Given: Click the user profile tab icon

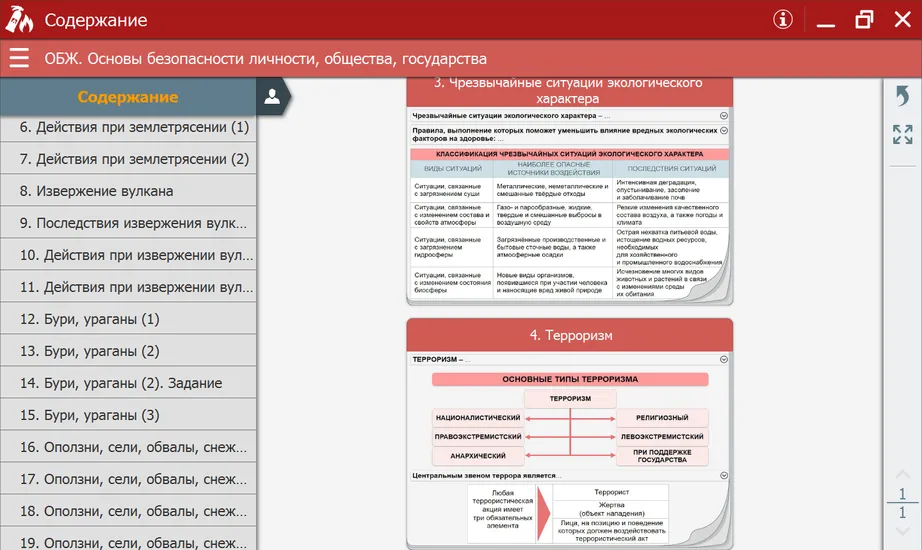Looking at the screenshot, I should (x=271, y=96).
